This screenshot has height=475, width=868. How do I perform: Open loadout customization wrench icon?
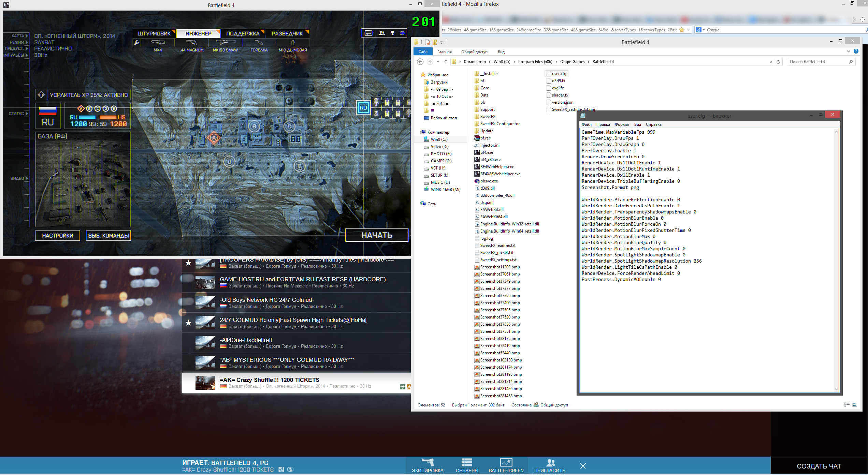[137, 43]
